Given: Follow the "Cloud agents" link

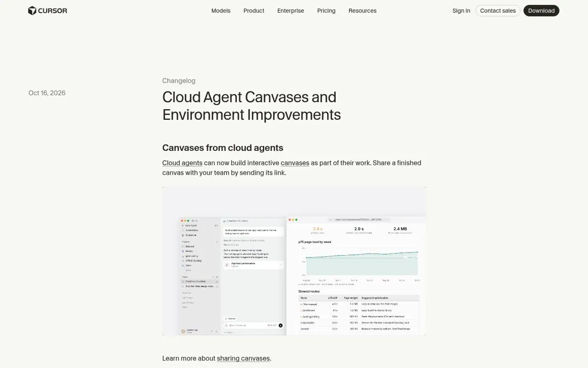Looking at the screenshot, I should tap(182, 163).
